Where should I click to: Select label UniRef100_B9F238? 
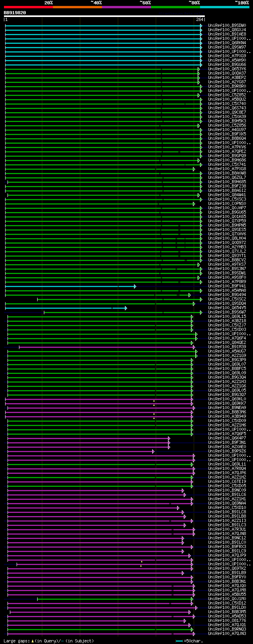click(227, 186)
